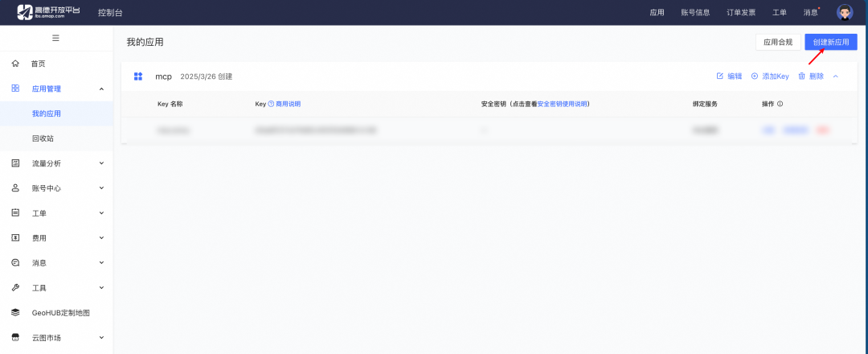Click the 删除 link for mcp
The image size is (868, 354).
tap(817, 76)
